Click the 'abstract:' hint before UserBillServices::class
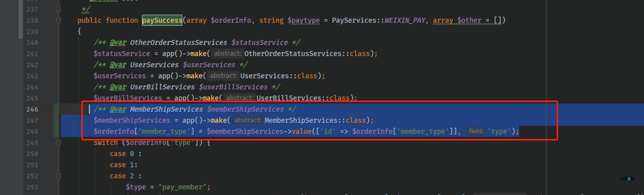Screen dimensions: 644x195 [x=239, y=98]
